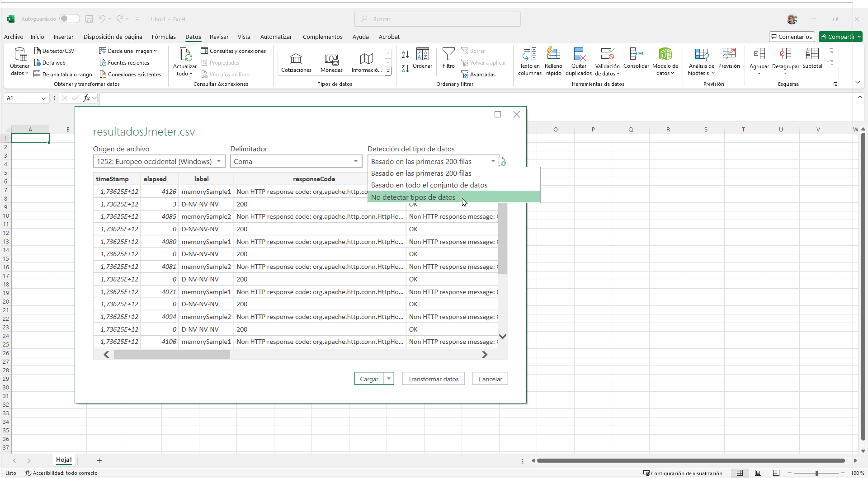The image size is (868, 478).
Task: Refresh data type detection icon
Action: pyautogui.click(x=502, y=162)
